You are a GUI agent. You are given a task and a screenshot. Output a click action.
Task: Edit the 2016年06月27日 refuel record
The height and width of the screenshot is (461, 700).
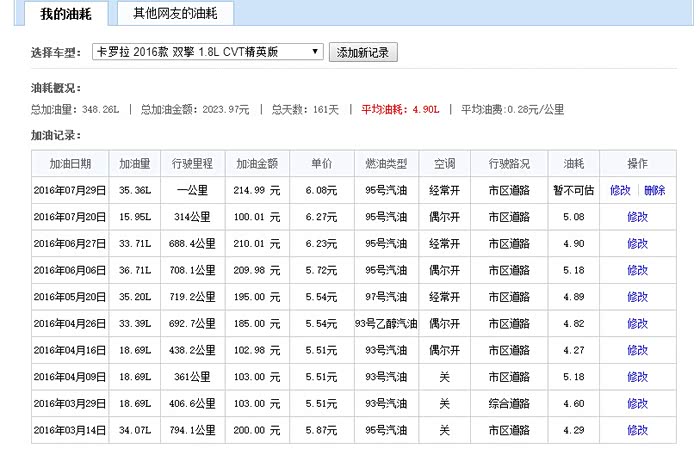pyautogui.click(x=637, y=243)
